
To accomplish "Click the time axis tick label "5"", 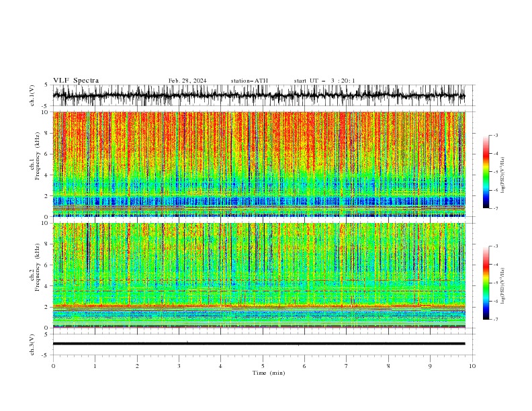I will point(263,366).
